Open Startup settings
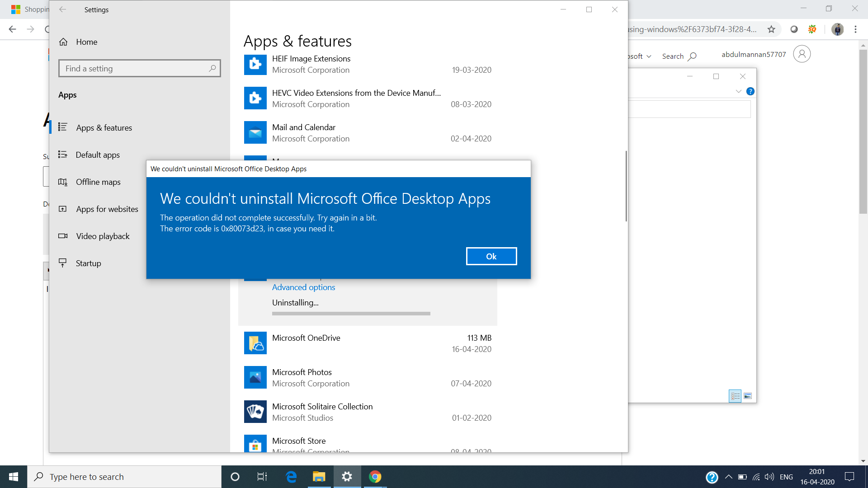868x488 pixels. pyautogui.click(x=88, y=263)
